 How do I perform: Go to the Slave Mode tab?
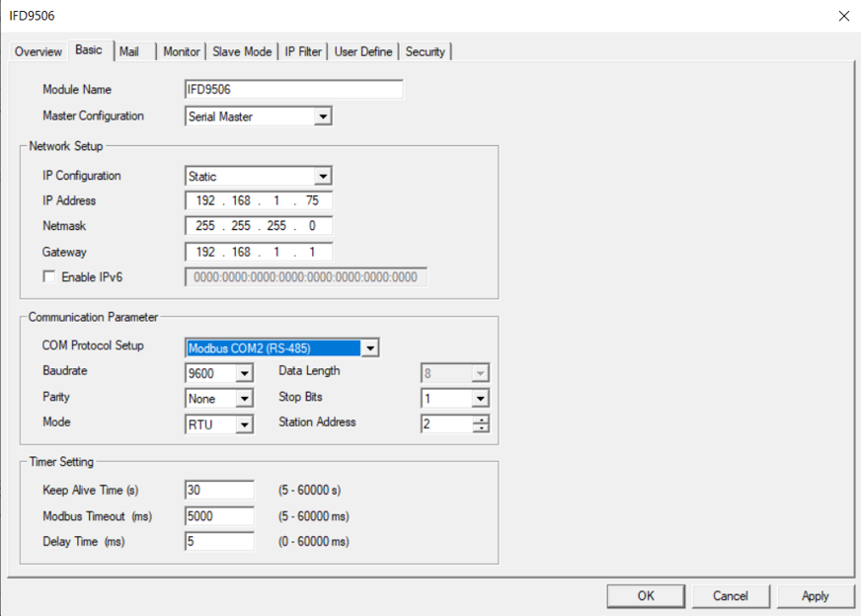click(242, 51)
